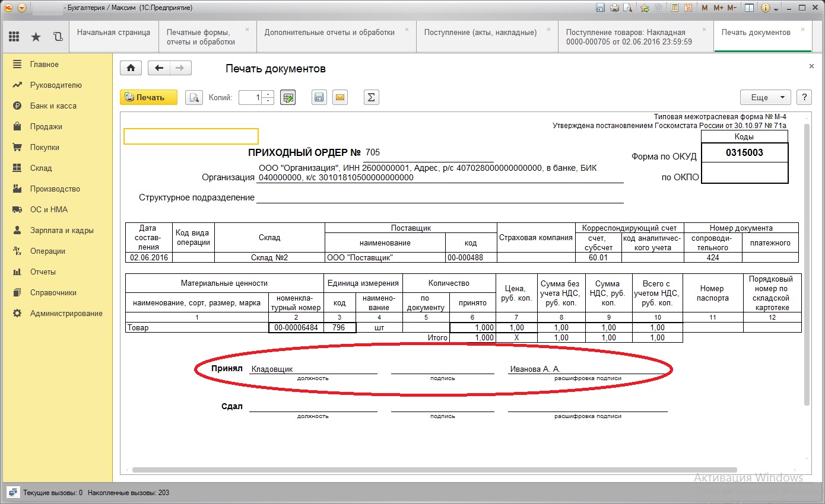Open the Банк и касса section
Image resolution: width=825 pixels, height=504 pixels.
click(x=56, y=106)
